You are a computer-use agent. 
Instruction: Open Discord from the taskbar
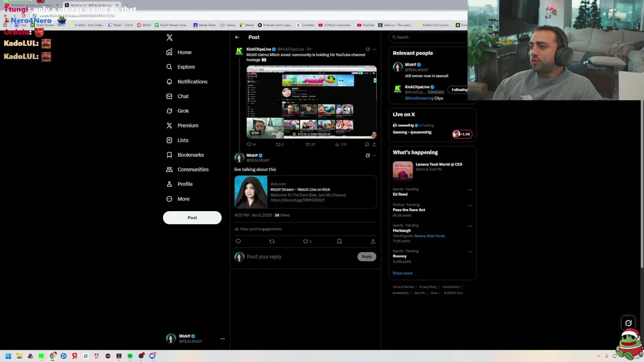[x=152, y=356]
